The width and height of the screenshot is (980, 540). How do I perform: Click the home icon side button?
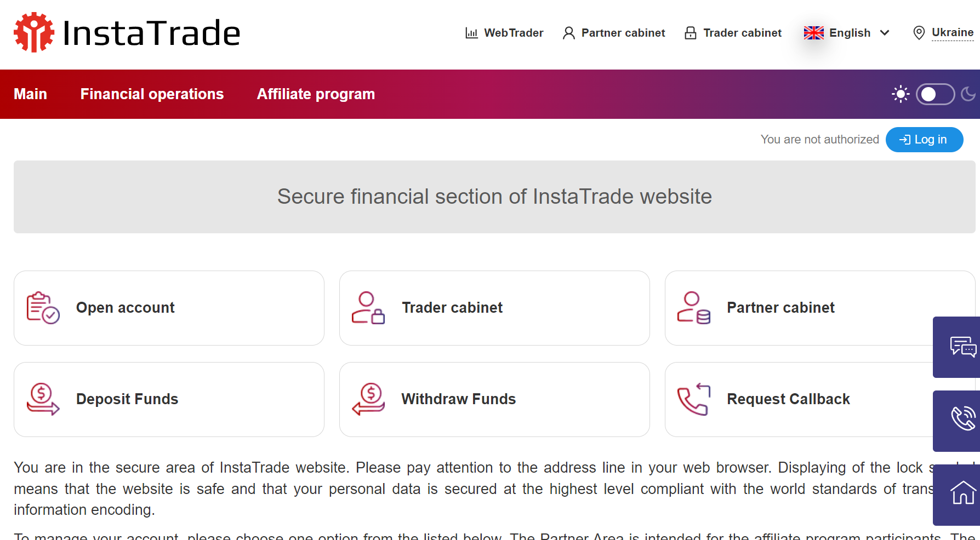(x=962, y=493)
